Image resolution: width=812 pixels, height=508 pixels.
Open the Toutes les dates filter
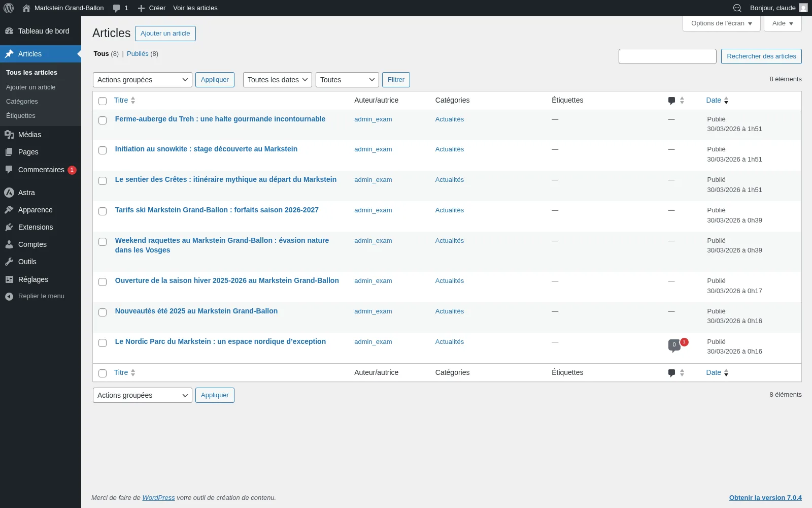278,80
